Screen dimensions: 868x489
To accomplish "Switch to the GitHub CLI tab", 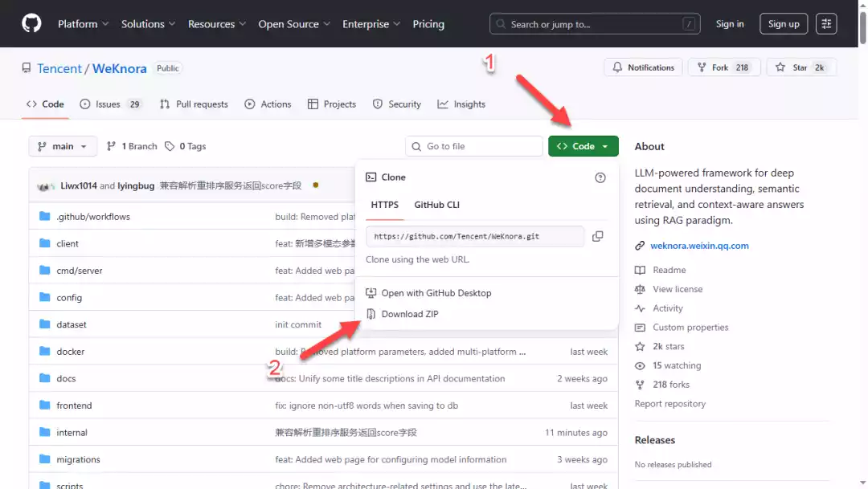I will (436, 205).
